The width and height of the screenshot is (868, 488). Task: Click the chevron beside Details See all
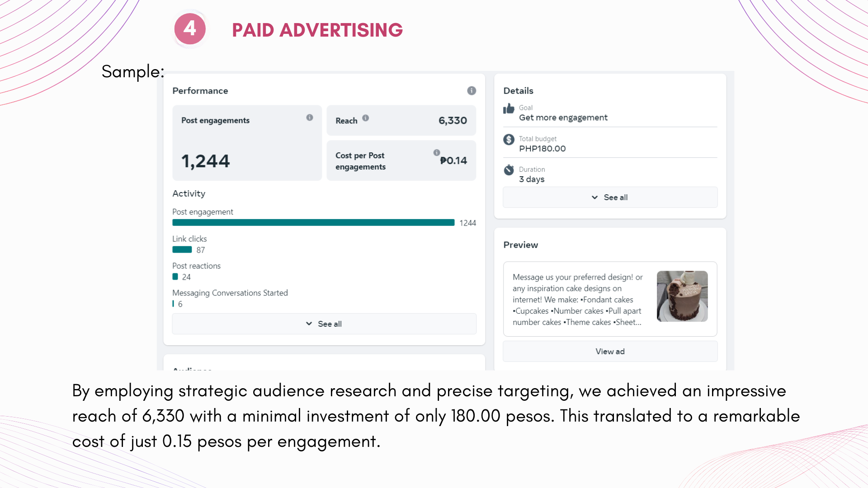pos(595,197)
